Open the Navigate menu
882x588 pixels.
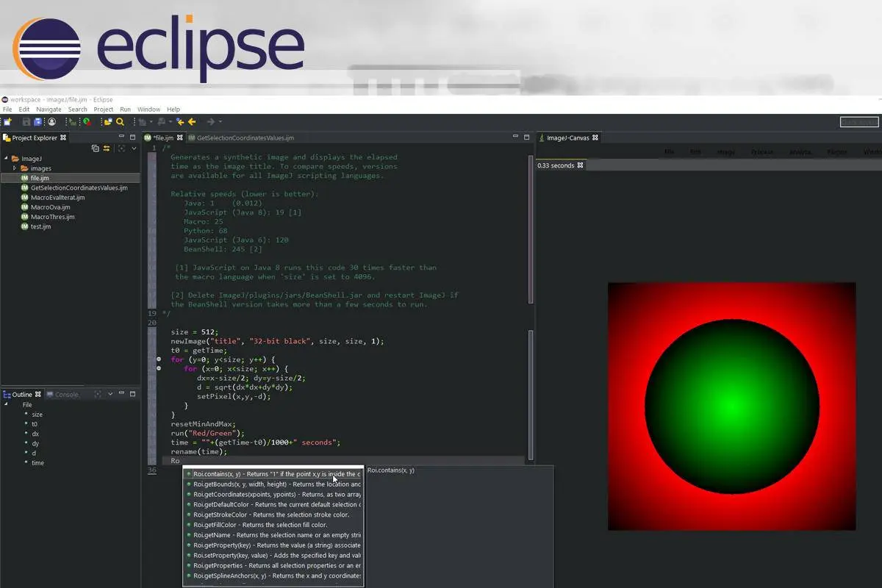pos(49,110)
